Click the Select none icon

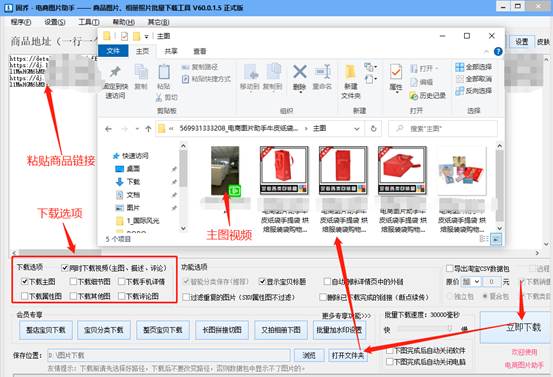[x=459, y=79]
